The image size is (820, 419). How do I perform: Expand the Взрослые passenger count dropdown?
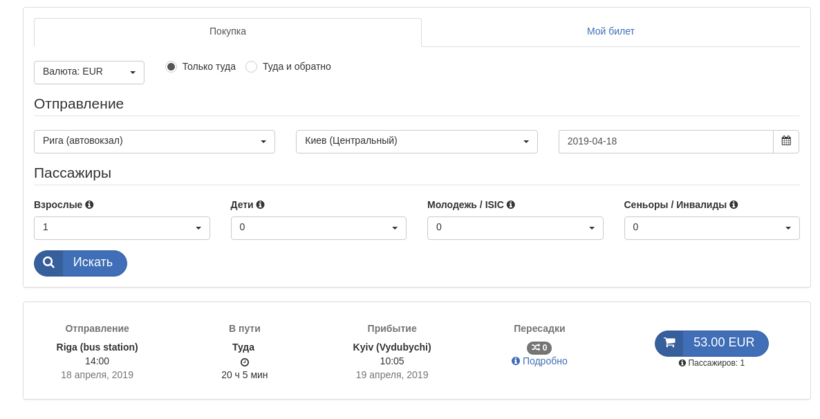(x=121, y=228)
